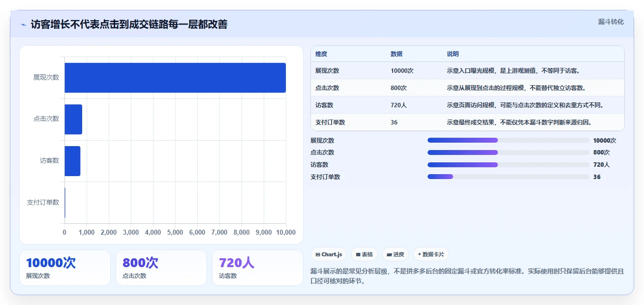644x305 pixels.
Task: Click the 5,000 x-axis tick label
Action: pyautogui.click(x=175, y=233)
